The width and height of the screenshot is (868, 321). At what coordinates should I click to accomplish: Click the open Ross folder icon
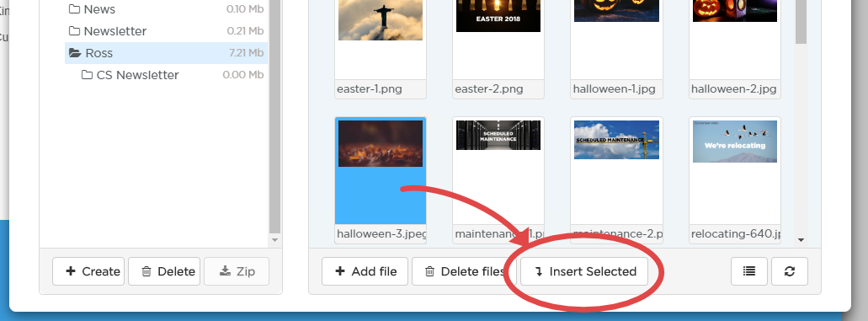(x=75, y=53)
